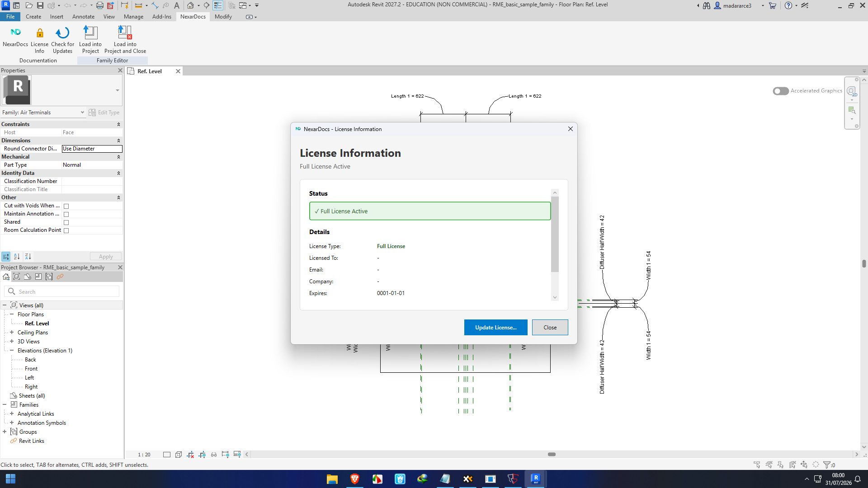Click the horizontal scrollbar thumb of drawing view
This screenshot has height=488, width=868.
tap(552, 455)
